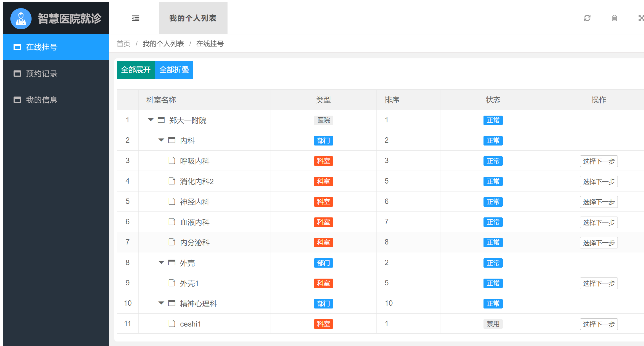Click the sidebar collapse menu icon
Screen dimensions: 644x346
coord(135,18)
